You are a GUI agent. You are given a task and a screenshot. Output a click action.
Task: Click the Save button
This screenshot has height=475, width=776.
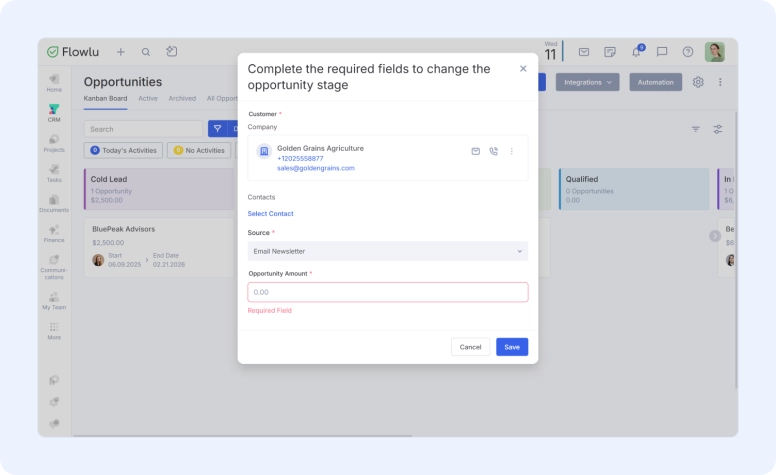(512, 347)
